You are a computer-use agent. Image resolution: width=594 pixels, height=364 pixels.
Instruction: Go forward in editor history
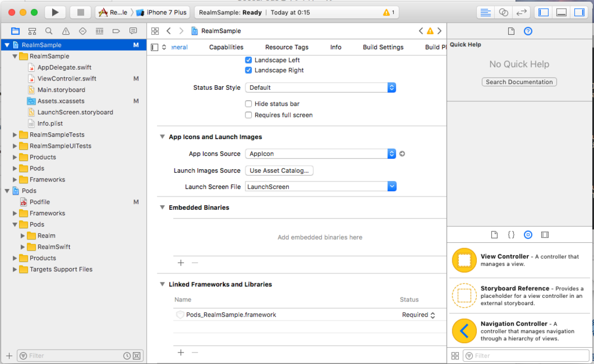[181, 31]
